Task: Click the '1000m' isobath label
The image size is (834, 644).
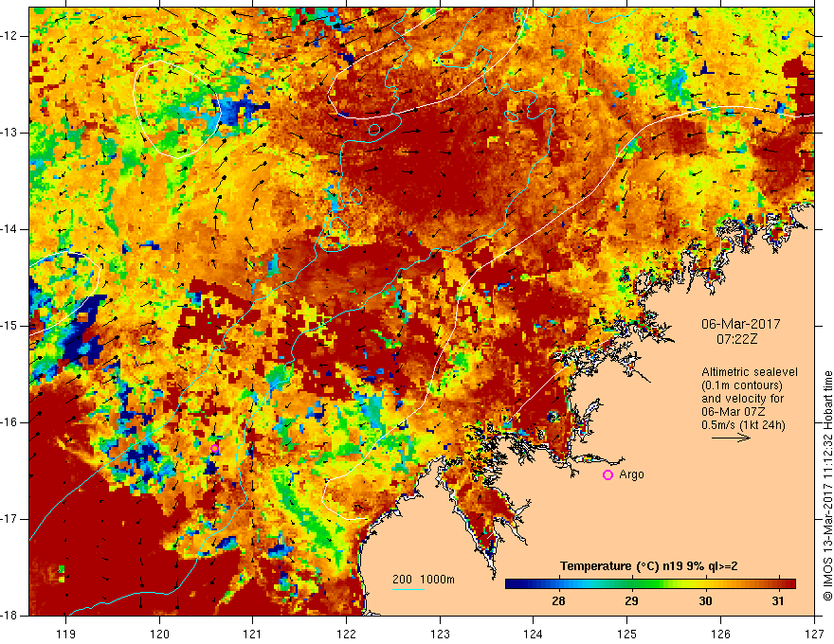Action: pyautogui.click(x=438, y=580)
